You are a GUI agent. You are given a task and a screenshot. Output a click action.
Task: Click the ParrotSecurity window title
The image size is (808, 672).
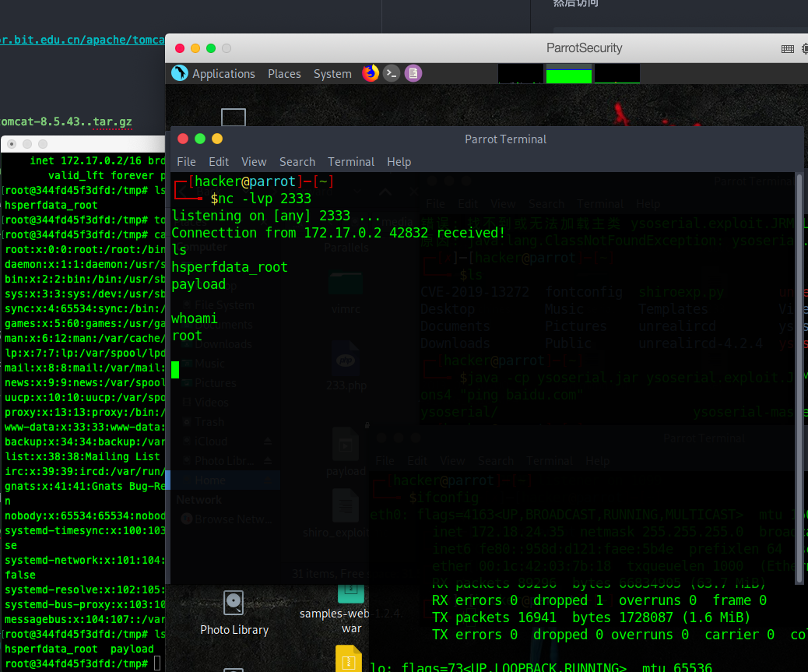click(585, 48)
